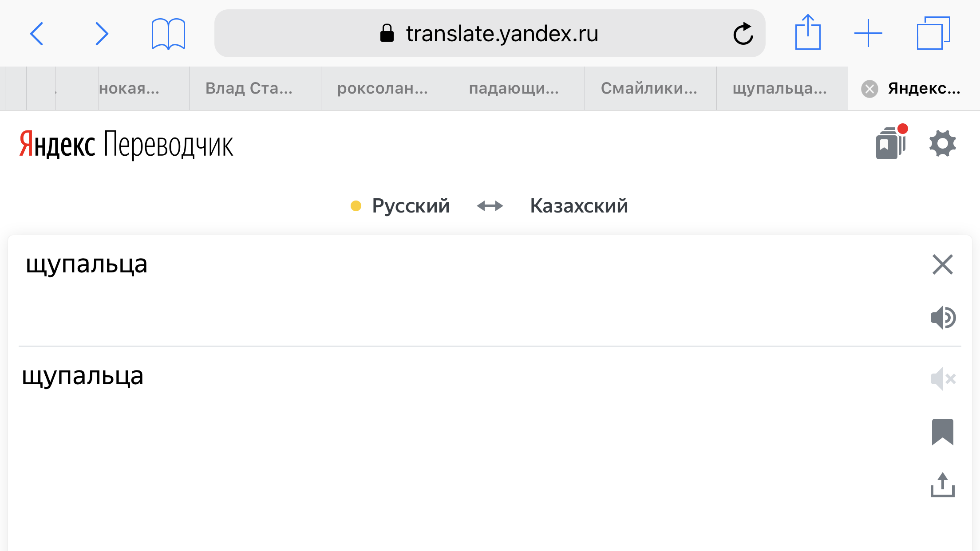Image resolution: width=980 pixels, height=551 pixels.
Task: Go back in browser history
Action: coord(37,34)
